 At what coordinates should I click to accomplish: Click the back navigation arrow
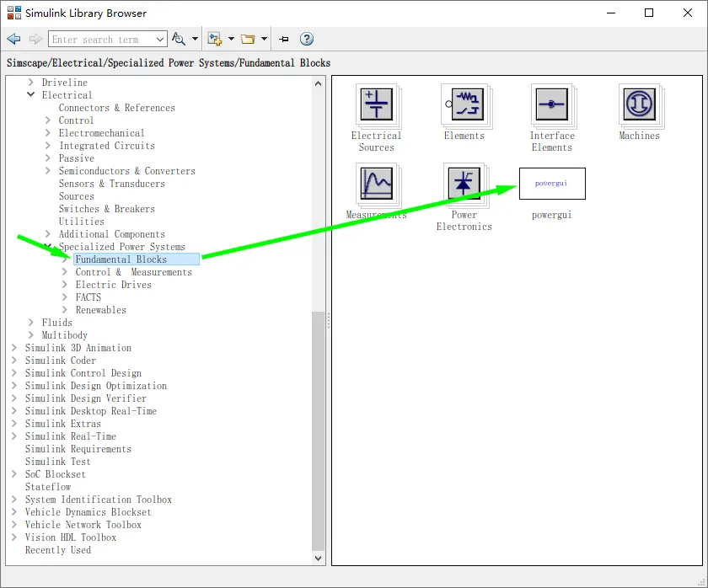pyautogui.click(x=14, y=40)
